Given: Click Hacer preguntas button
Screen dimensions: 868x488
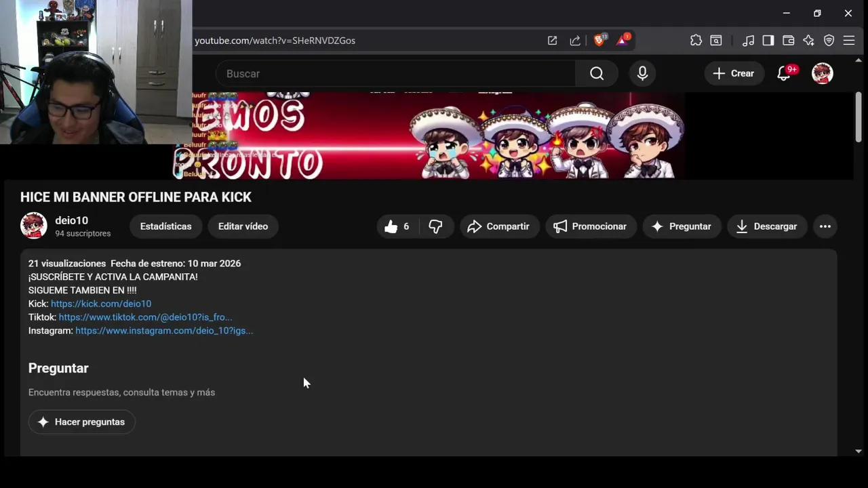Looking at the screenshot, I should [81, 422].
